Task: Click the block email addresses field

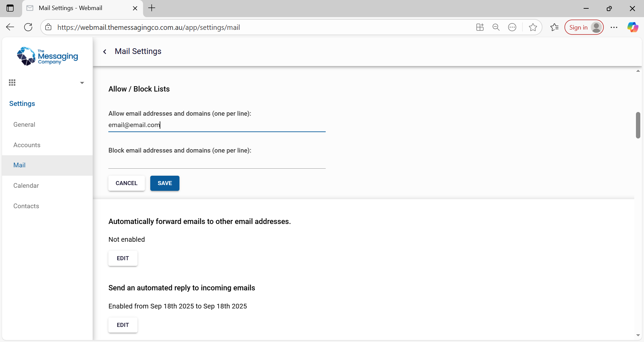Action: (217, 162)
